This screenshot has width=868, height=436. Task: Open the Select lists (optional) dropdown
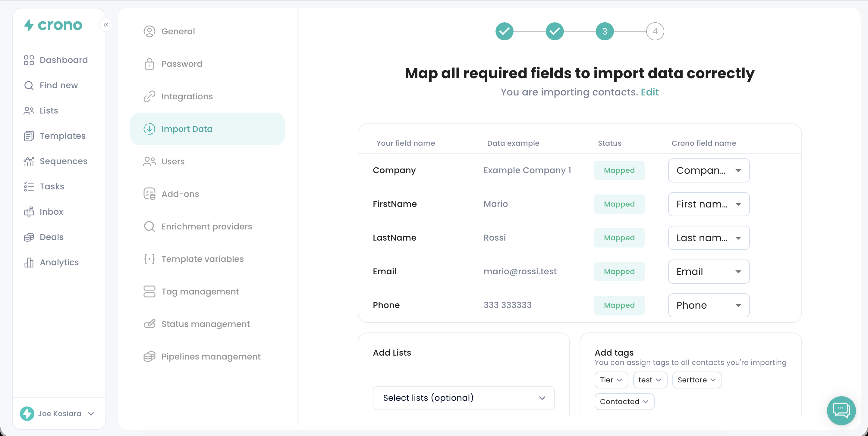(x=463, y=398)
